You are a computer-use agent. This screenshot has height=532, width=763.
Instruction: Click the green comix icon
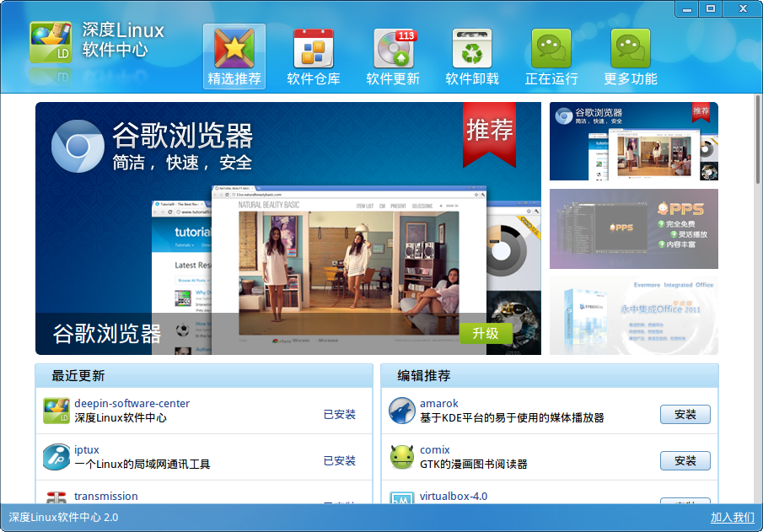(402, 457)
